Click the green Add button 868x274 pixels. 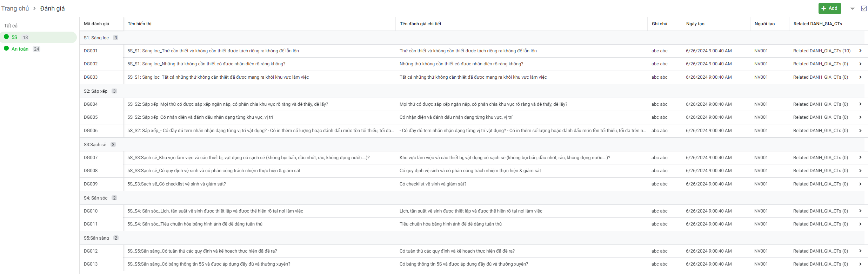[x=829, y=8]
